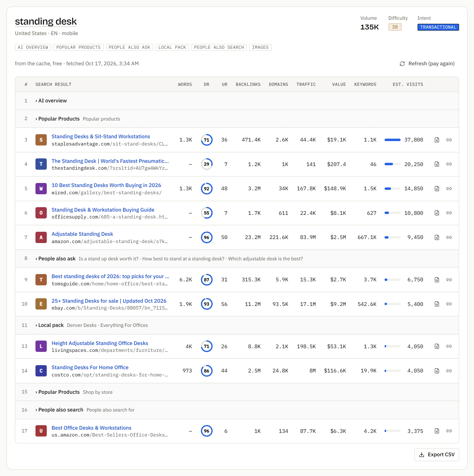The height and width of the screenshot is (476, 474).
Task: Click link icon in ebay.com row
Action: [449, 304]
